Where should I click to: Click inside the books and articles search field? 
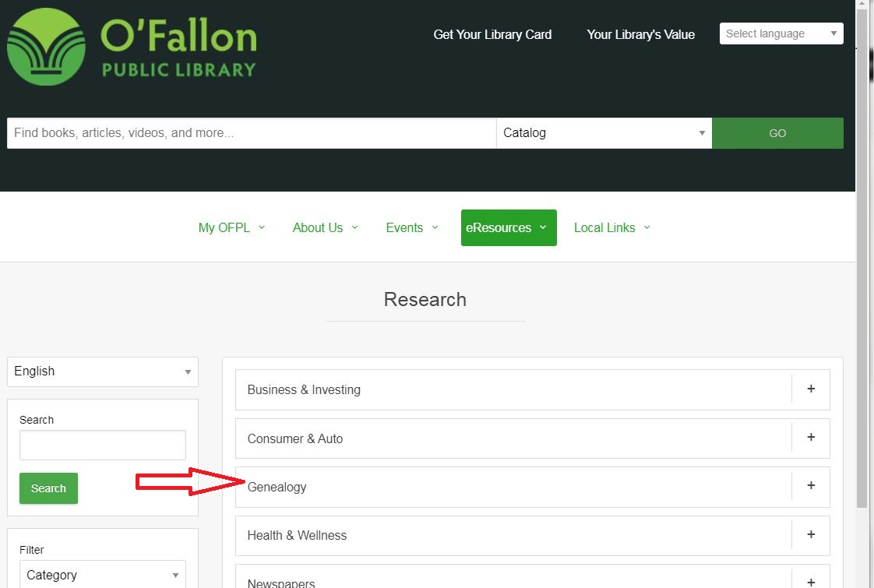tap(249, 132)
